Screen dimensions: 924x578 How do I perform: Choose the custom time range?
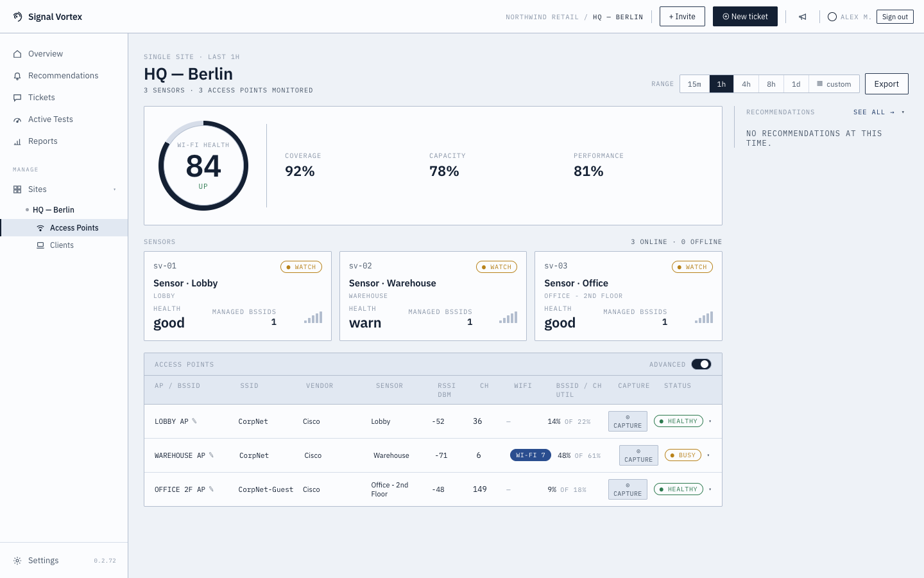click(834, 84)
